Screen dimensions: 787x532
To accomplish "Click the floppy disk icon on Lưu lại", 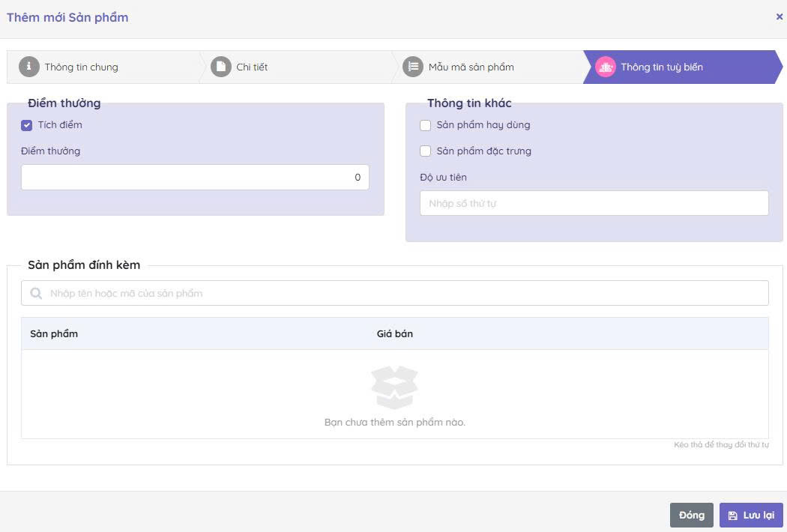I will coord(732,516).
